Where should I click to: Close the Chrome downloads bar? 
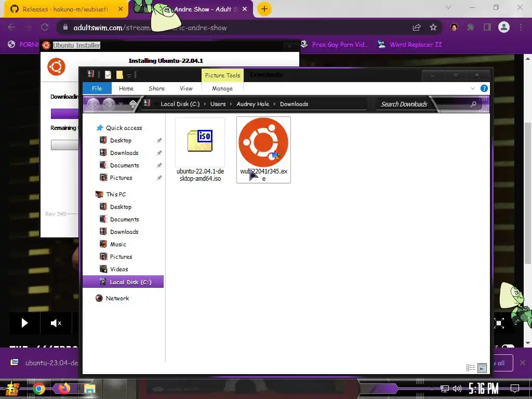tap(523, 363)
